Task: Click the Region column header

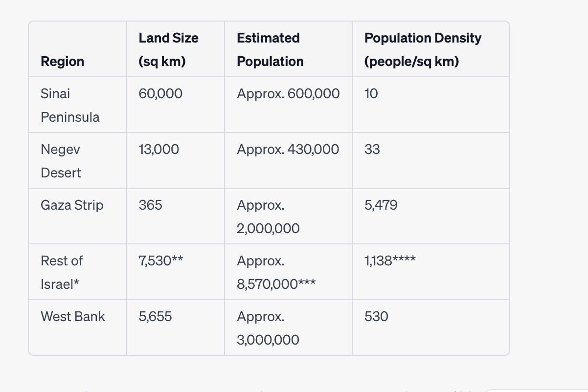Action: 63,62
